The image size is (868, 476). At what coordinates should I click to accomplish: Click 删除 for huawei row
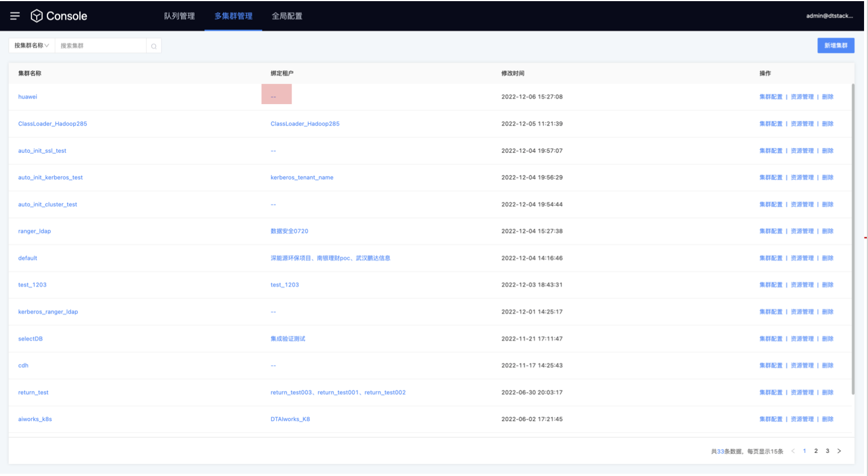tap(827, 97)
